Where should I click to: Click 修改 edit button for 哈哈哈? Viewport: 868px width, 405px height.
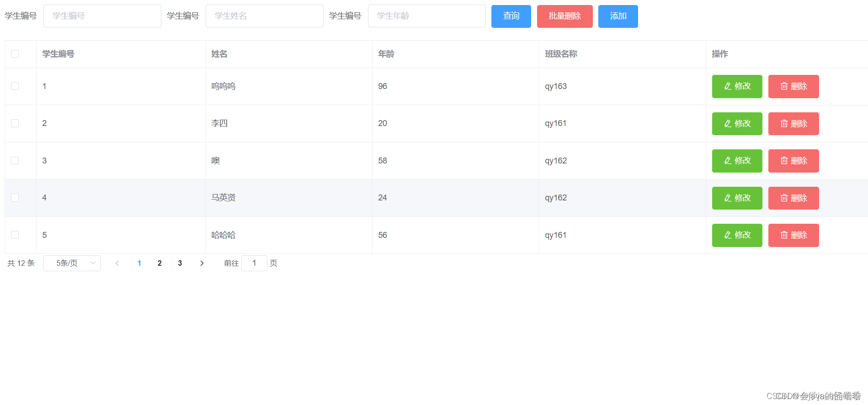click(737, 235)
